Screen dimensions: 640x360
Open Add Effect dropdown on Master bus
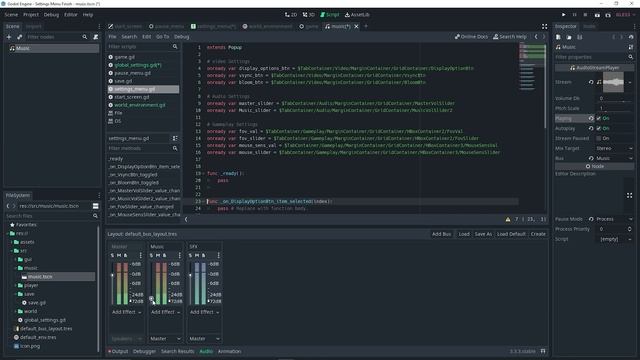(127, 312)
